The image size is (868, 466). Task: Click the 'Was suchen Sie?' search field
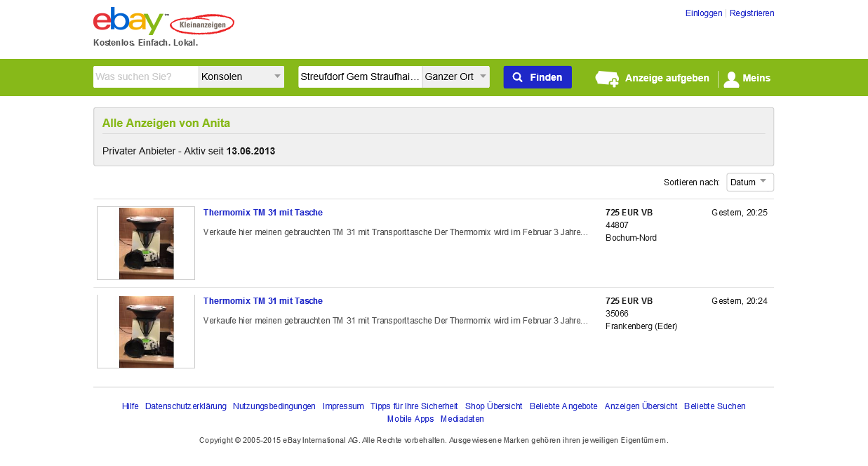click(x=146, y=77)
